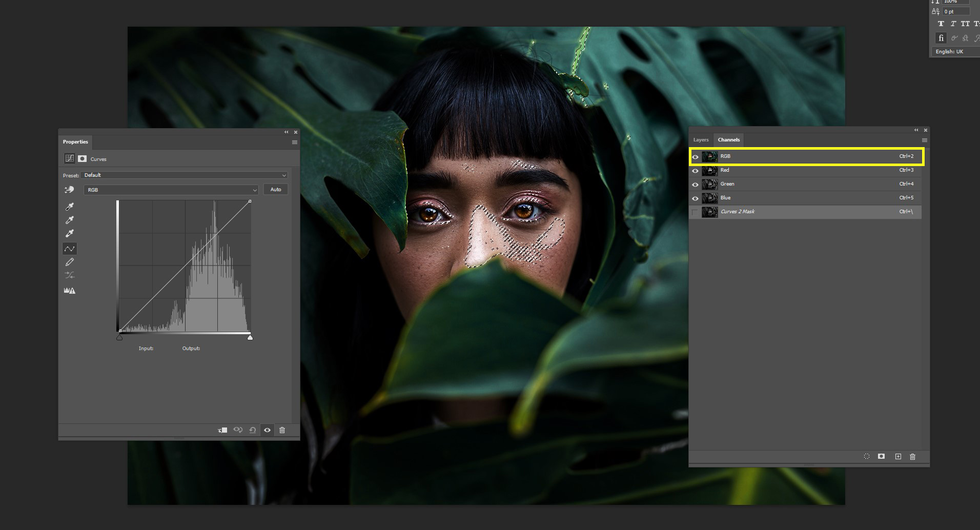980x530 pixels.
Task: Click the contextual alternates swash icon
Action: [954, 38]
